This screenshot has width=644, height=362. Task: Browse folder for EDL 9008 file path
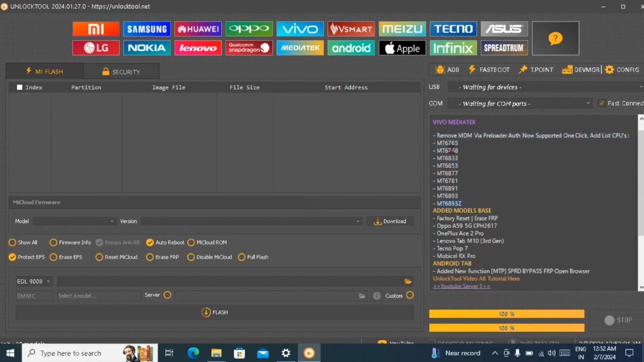coord(408,282)
